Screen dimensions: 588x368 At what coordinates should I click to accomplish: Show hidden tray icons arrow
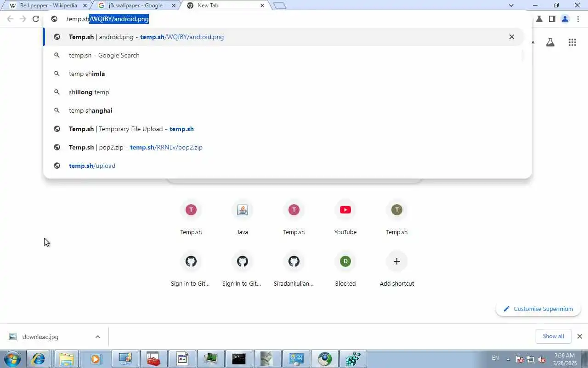click(508, 359)
